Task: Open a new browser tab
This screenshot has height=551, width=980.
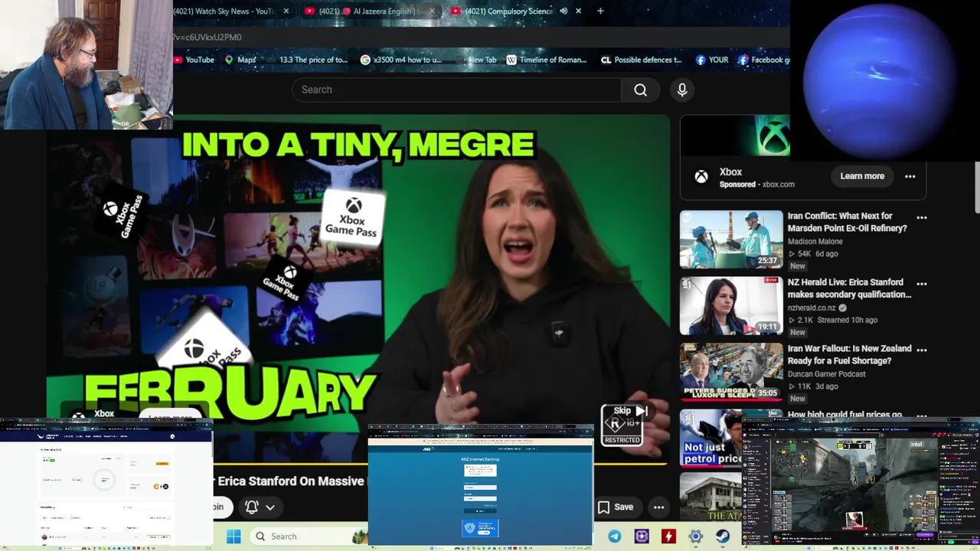Action: click(x=600, y=11)
